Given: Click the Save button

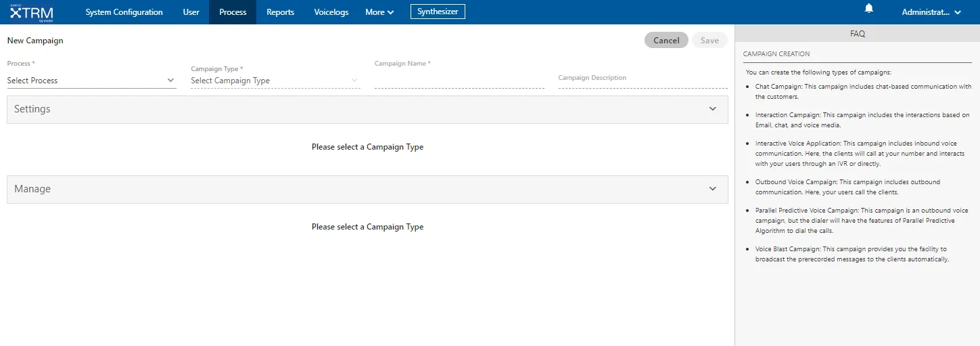Looking at the screenshot, I should [709, 40].
